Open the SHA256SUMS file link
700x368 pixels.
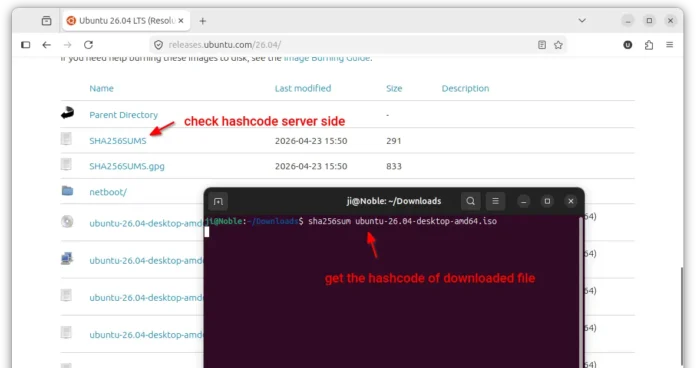click(x=117, y=141)
